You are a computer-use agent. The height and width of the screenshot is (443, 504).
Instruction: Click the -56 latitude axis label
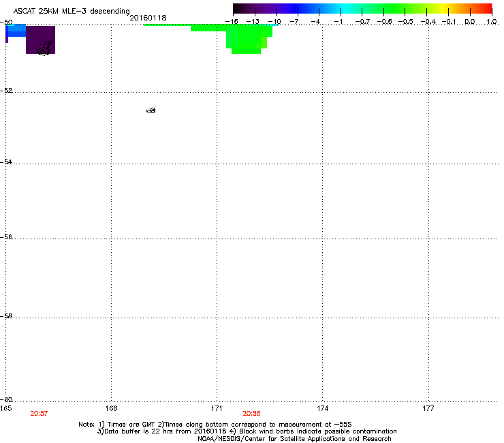6,236
